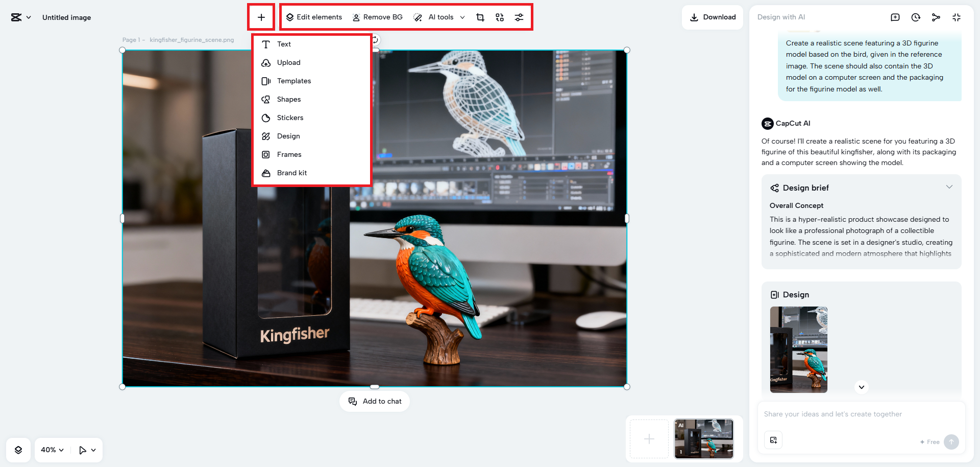
Task: Choose Stickers from the add elements menu
Action: (x=290, y=118)
